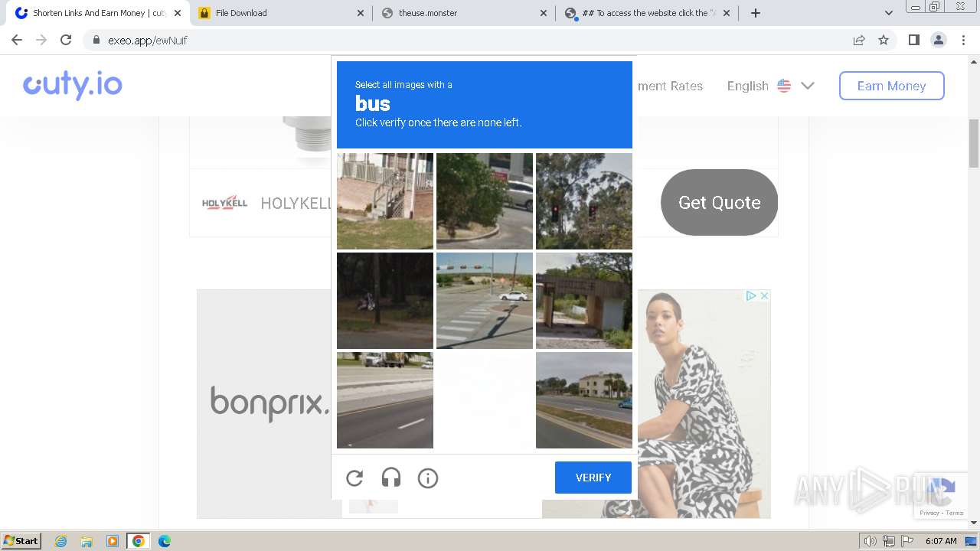Viewport: 980px width, 551px height.
Task: Select captcha tile with dark wooded area
Action: pos(385,301)
